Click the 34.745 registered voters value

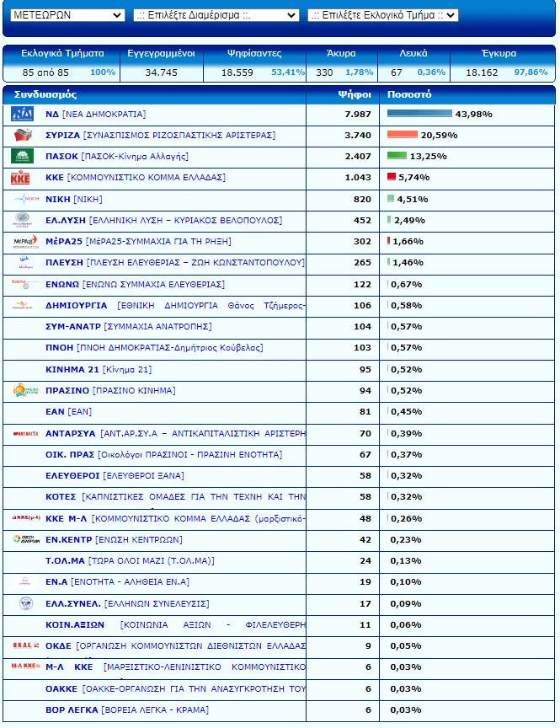pyautogui.click(x=161, y=72)
